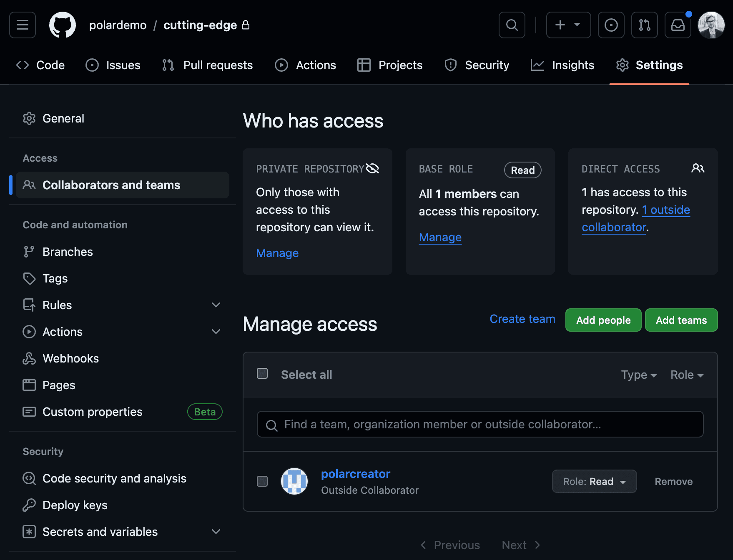Check the Select all checkbox
The width and height of the screenshot is (733, 560).
[x=262, y=373]
